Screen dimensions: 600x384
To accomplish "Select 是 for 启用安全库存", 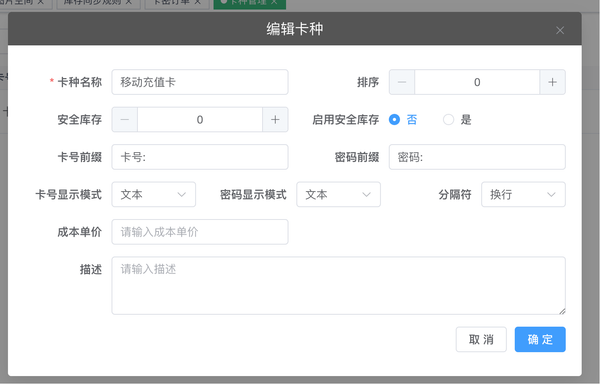I will tap(457, 120).
